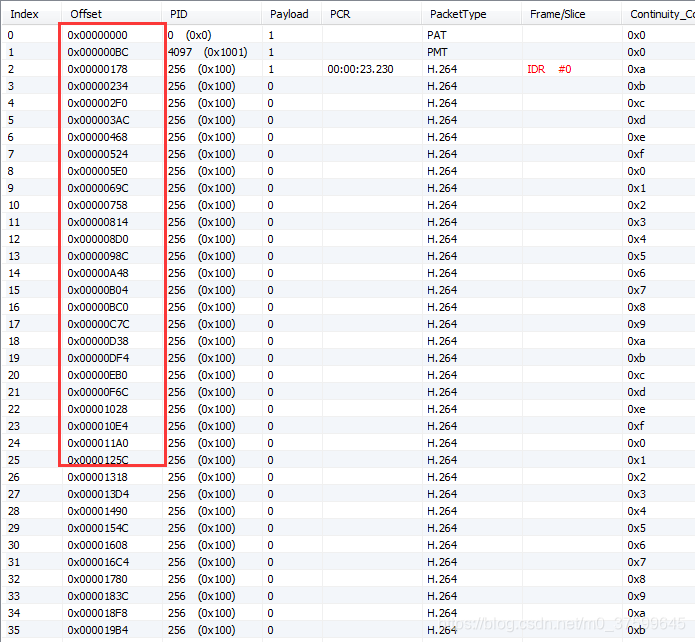
Task: Select offset cell 0x00001490
Action: pyautogui.click(x=98, y=511)
